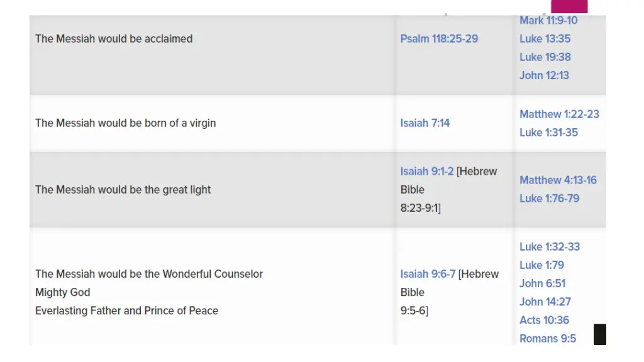Open the Luke 19:38 verse link
This screenshot has width=644, height=362.
point(545,57)
